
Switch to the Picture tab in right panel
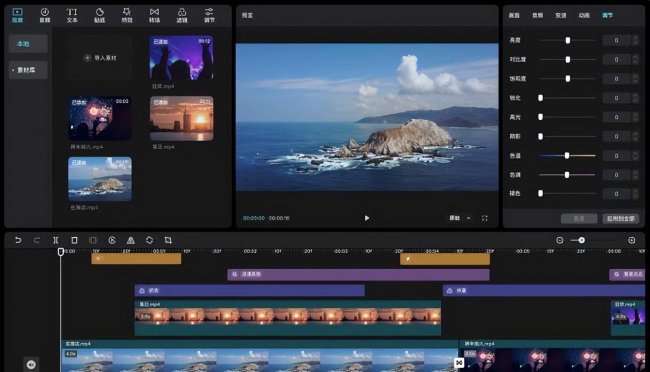pos(514,15)
